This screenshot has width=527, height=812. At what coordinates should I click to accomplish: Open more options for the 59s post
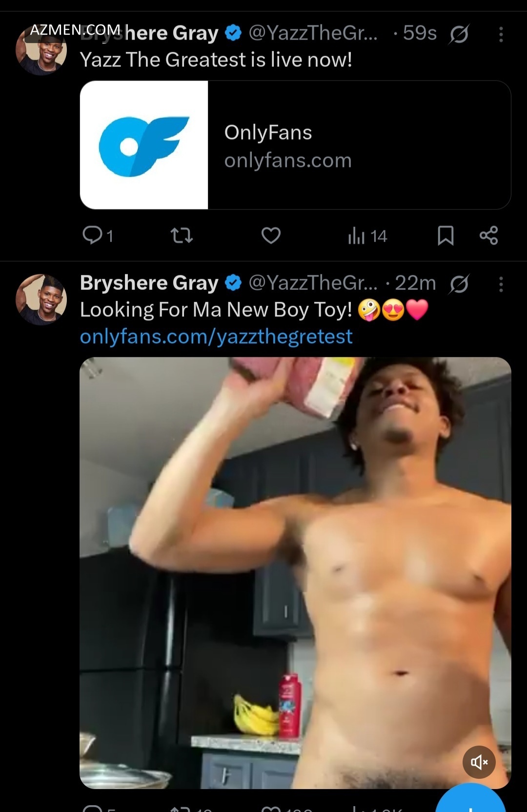pos(501,34)
